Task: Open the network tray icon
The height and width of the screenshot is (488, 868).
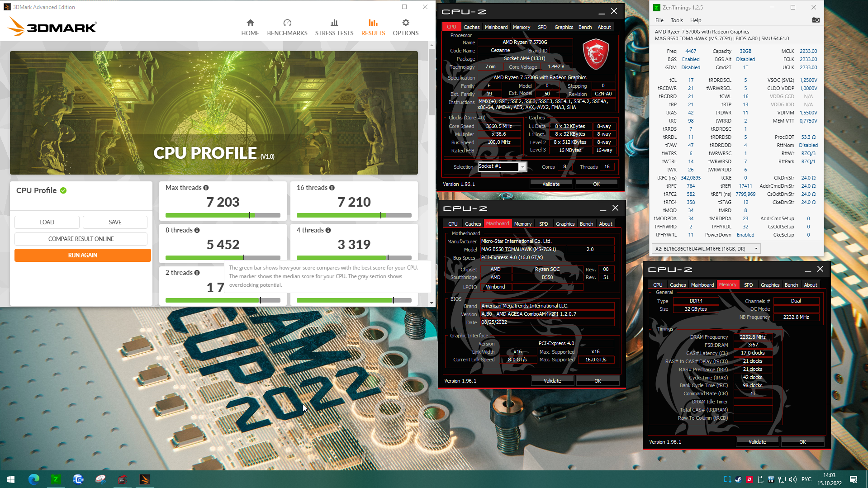Action: point(782,479)
